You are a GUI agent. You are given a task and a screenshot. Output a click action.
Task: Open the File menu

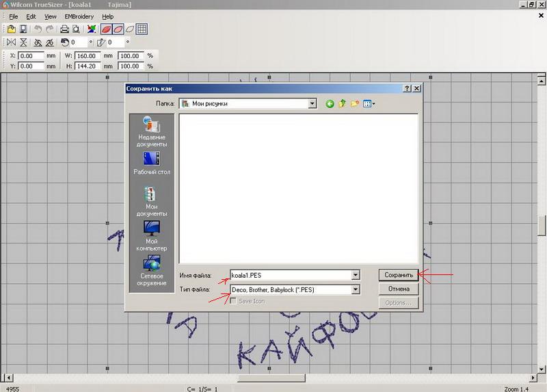pos(14,16)
